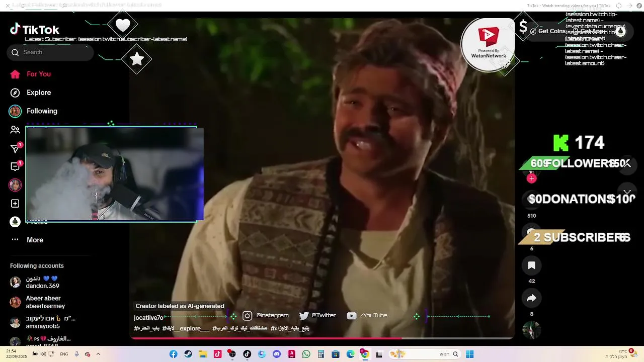Open WhatsApp from the taskbar

(306, 354)
